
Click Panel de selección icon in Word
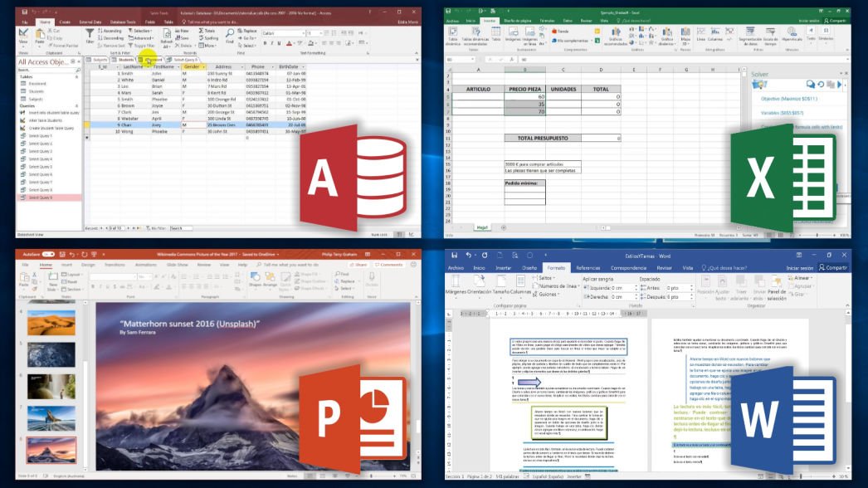pyautogui.click(x=777, y=292)
